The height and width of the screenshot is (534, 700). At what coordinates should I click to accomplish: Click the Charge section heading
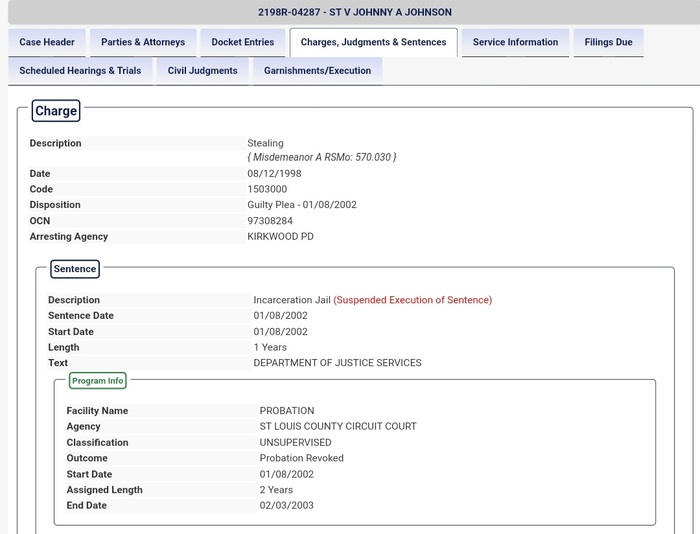click(x=56, y=111)
